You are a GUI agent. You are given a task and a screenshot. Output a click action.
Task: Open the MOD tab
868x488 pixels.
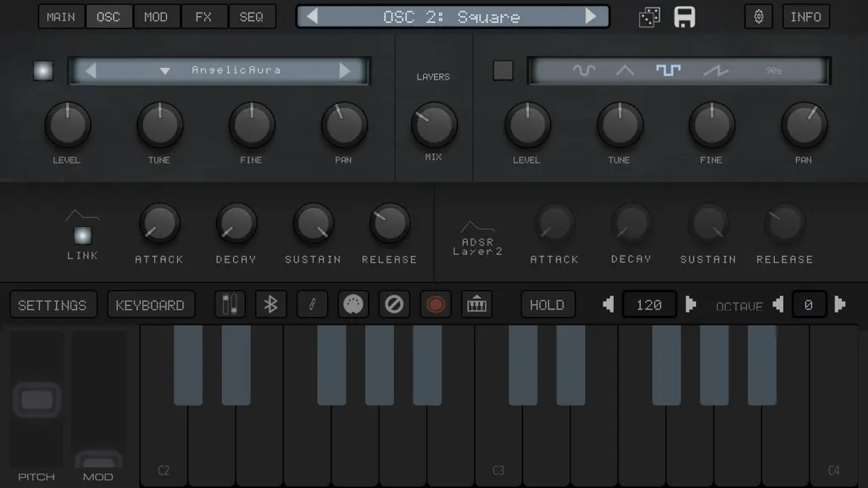coord(156,17)
